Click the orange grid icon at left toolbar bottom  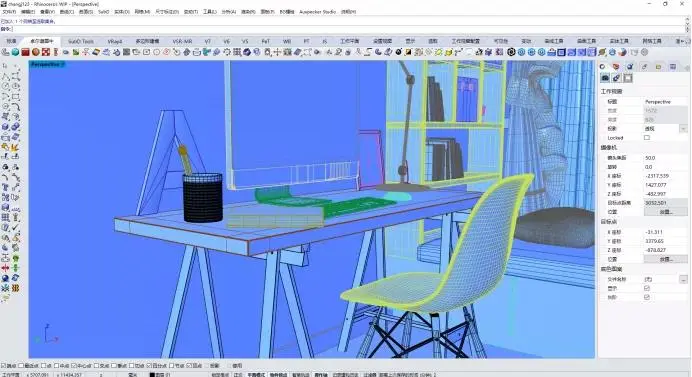tap(15, 288)
